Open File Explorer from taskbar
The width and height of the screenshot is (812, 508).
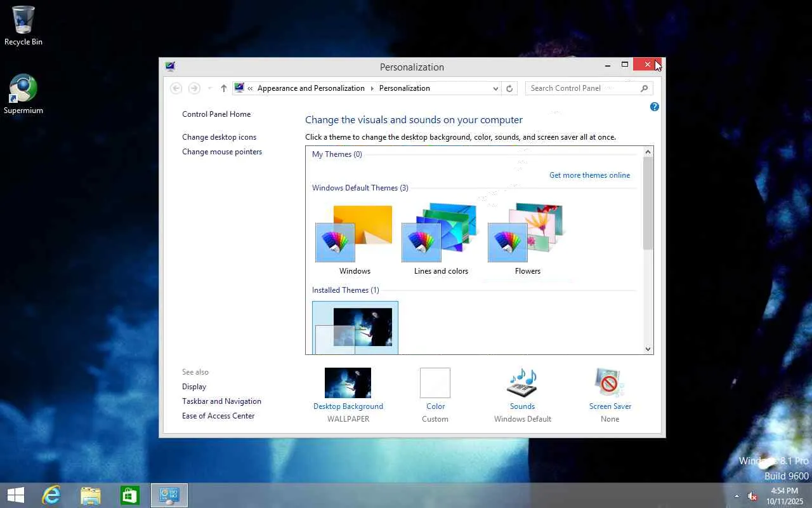click(91, 495)
